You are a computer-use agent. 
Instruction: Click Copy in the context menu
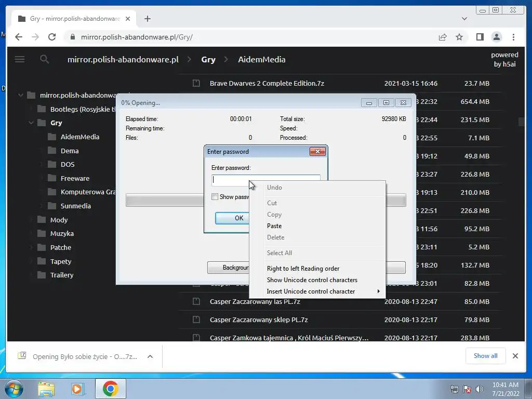click(x=317, y=215)
